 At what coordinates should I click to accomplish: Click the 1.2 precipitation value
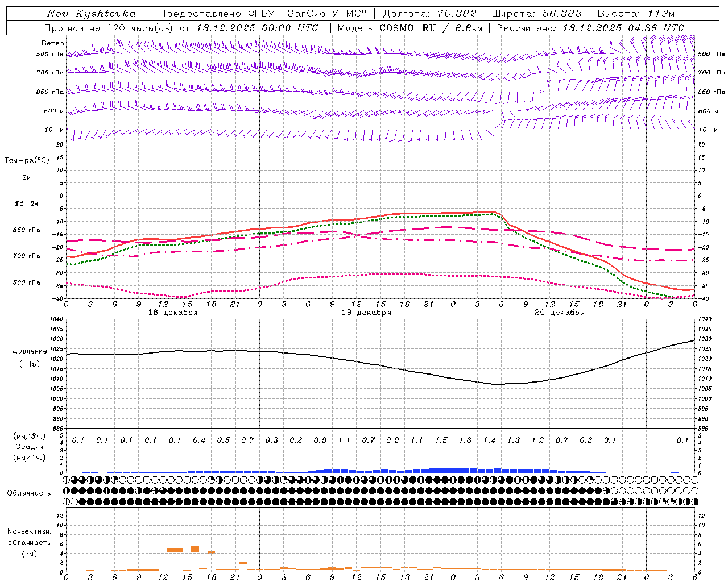(x=537, y=440)
